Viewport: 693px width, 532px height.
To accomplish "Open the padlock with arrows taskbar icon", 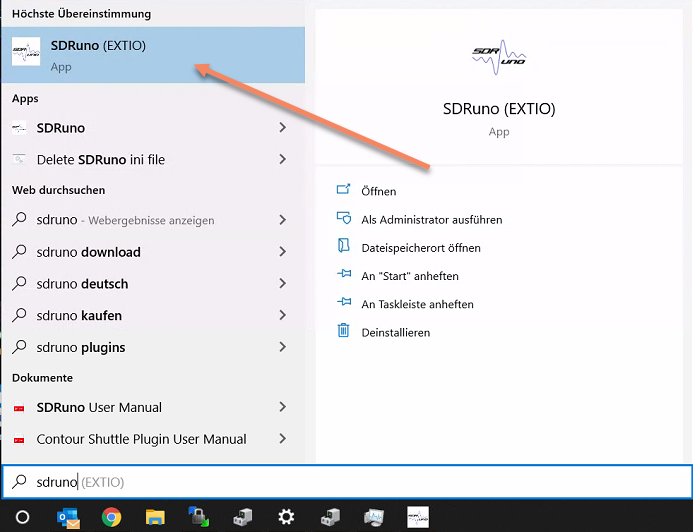I will point(199,517).
